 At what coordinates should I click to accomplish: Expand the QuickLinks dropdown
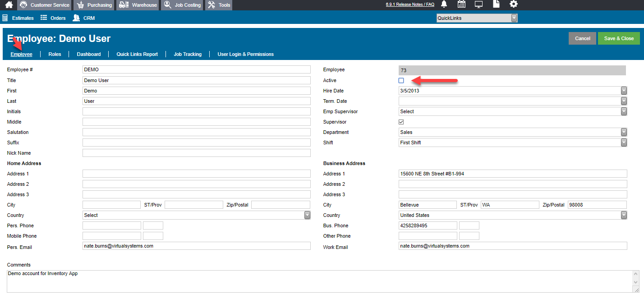point(477,18)
